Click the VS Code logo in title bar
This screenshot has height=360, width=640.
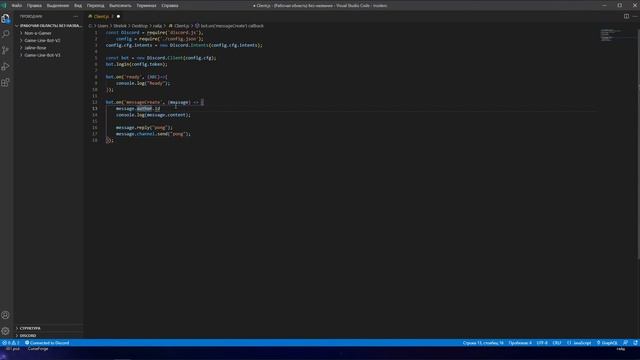[x=4, y=5]
